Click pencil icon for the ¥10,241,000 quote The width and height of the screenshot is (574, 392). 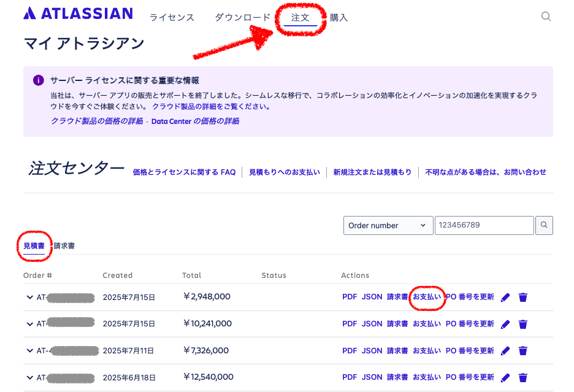505,325
